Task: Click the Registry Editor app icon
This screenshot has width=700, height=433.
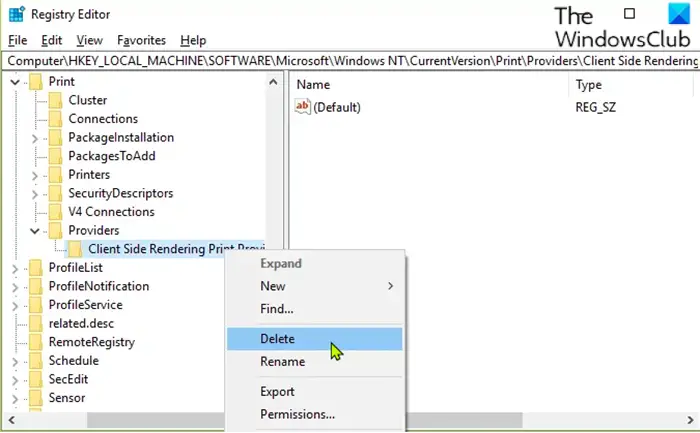Action: tap(17, 14)
